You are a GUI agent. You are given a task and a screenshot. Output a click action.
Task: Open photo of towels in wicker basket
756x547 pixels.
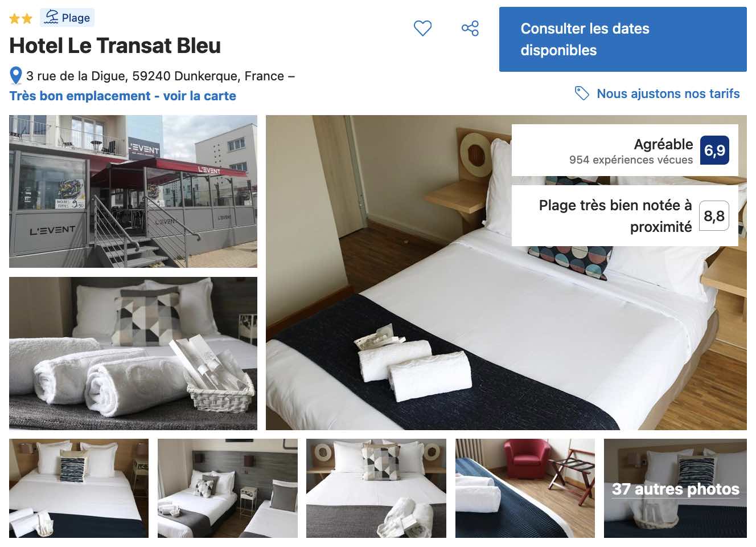133,353
